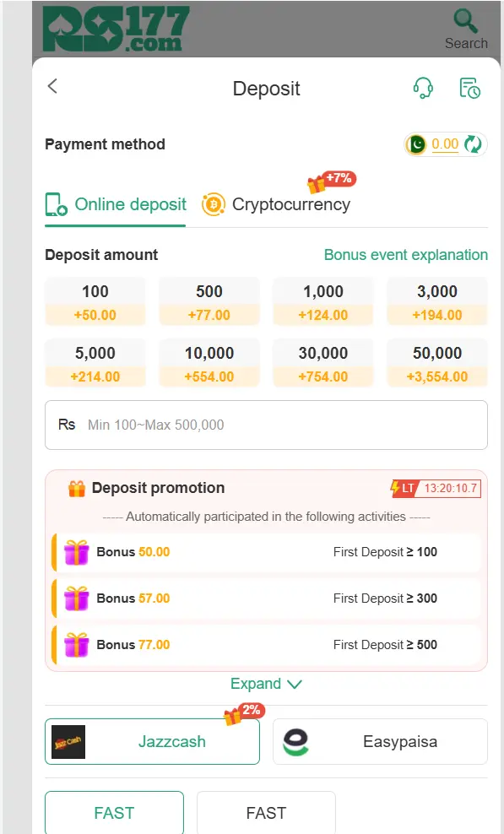Tap the back arrow to leave Deposit
This screenshot has height=834, width=504.
(x=51, y=86)
